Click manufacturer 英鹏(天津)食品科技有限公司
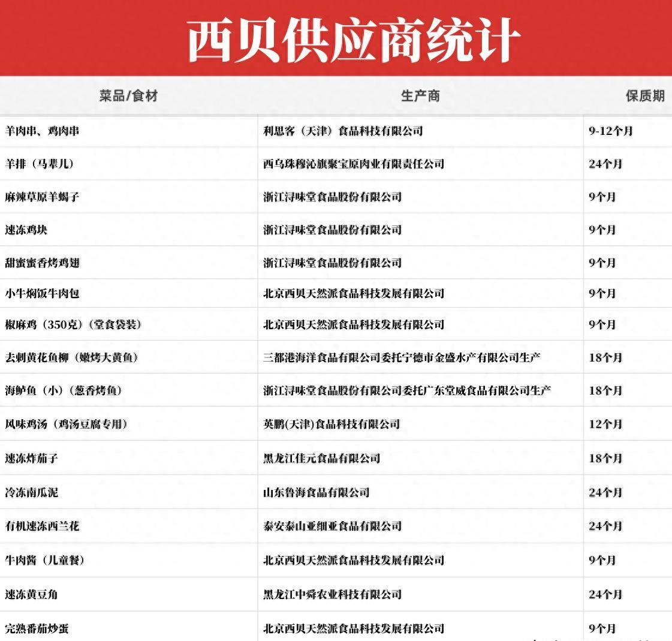Screen dimensions: 672x641 pos(332,424)
